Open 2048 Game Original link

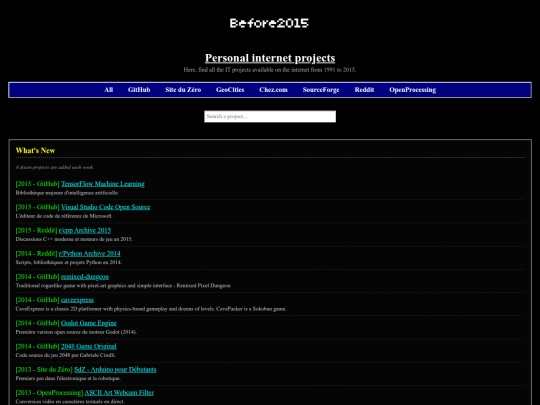click(x=89, y=346)
